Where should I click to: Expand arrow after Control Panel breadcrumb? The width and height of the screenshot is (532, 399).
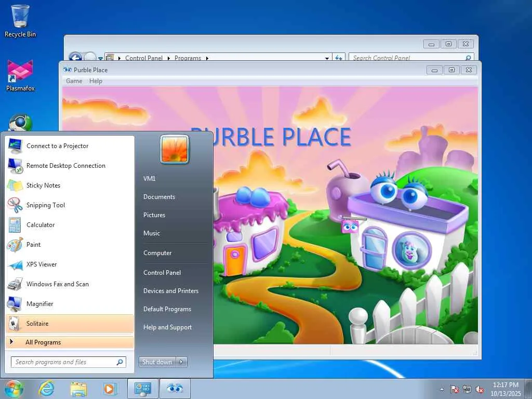click(169, 58)
